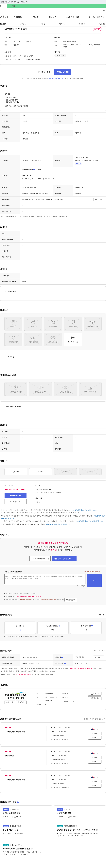Expand 채용 담당자 정보 열람하기

64,559
